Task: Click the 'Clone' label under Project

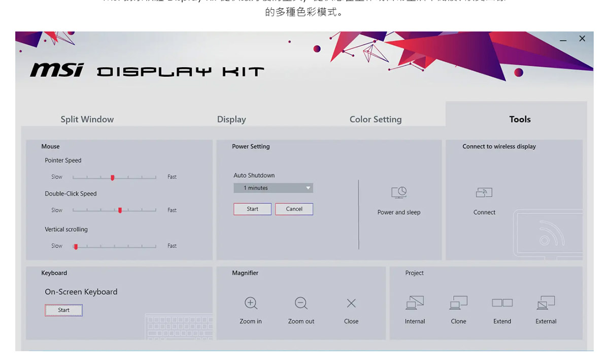Action: 458,321
